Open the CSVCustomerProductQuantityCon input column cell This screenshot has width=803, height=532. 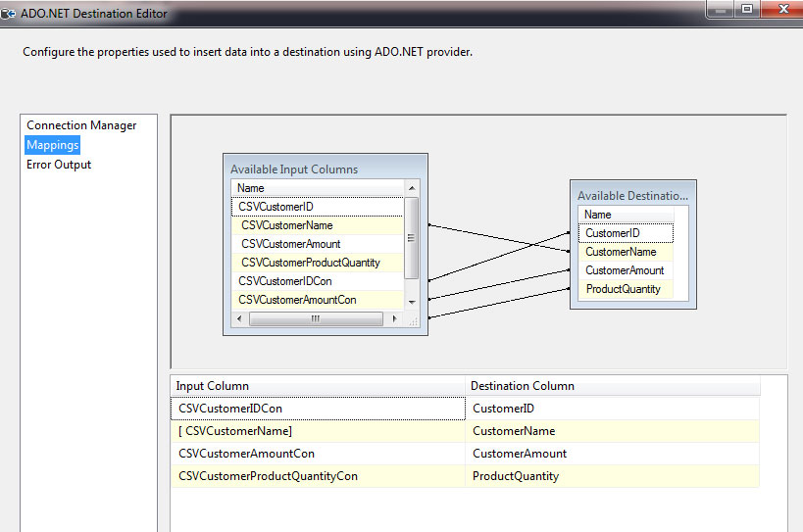(318, 476)
